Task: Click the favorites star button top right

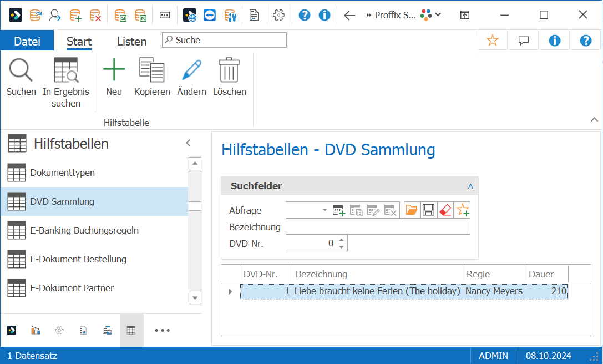Action: (492, 41)
